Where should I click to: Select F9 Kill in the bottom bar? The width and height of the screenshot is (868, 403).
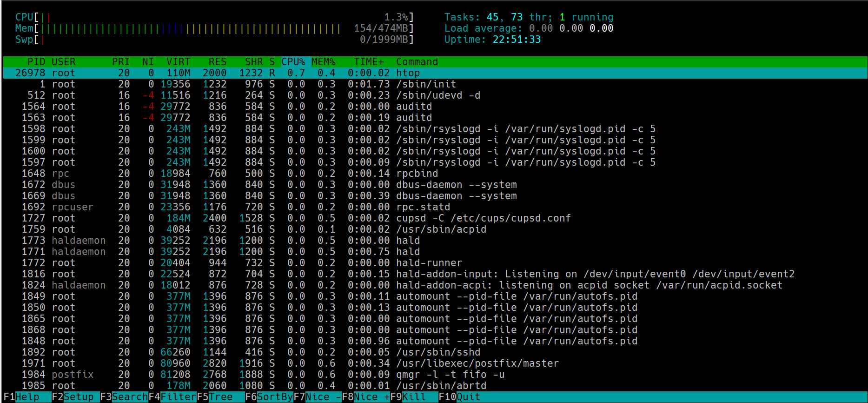tap(414, 397)
